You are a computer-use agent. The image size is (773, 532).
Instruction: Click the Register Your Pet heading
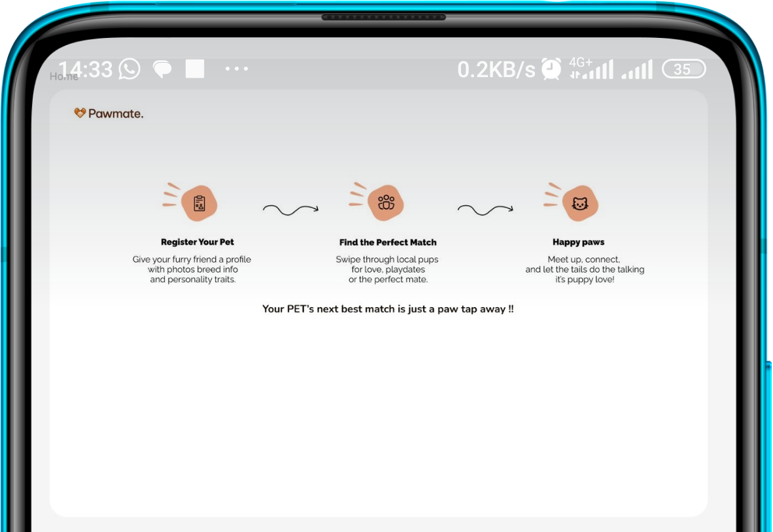[198, 242]
